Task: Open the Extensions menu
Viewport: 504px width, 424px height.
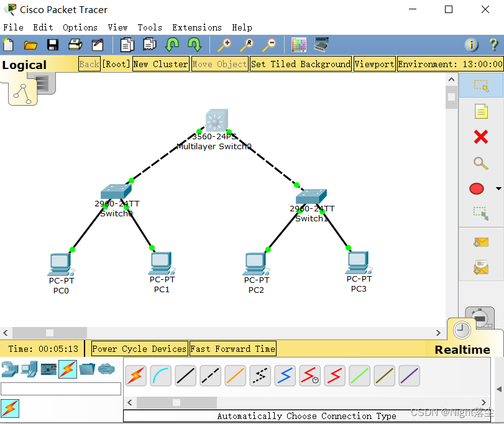Action: 197,27
